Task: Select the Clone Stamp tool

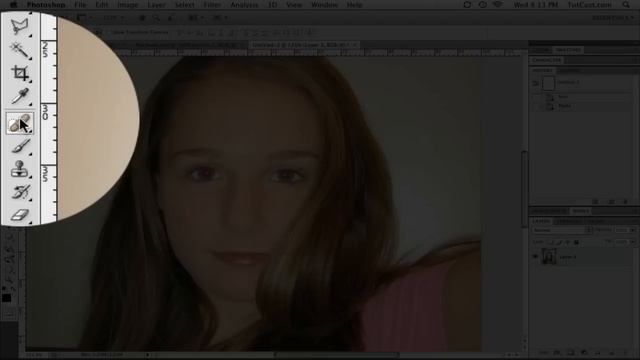Action: click(20, 169)
